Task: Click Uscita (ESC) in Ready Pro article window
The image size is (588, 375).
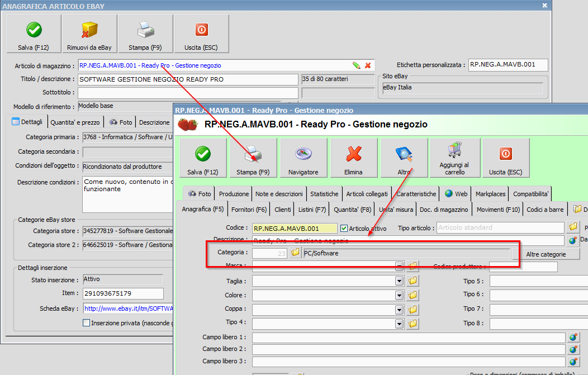Action: click(x=506, y=158)
